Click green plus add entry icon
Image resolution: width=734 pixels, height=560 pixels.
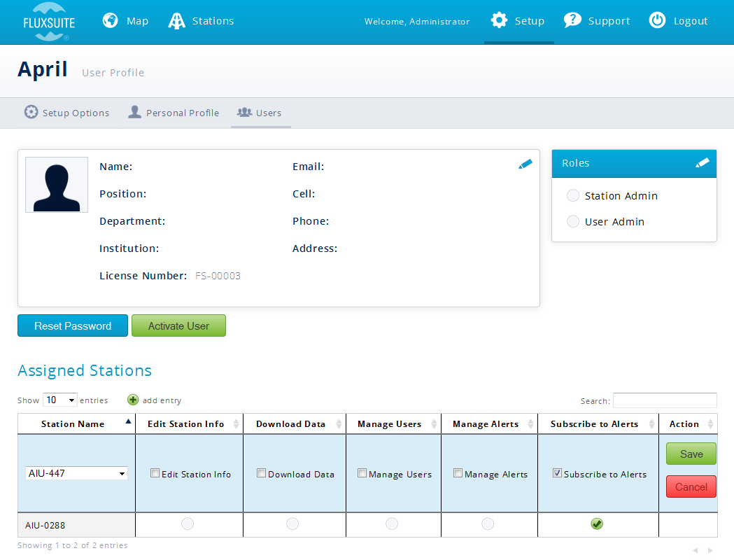[x=133, y=400]
